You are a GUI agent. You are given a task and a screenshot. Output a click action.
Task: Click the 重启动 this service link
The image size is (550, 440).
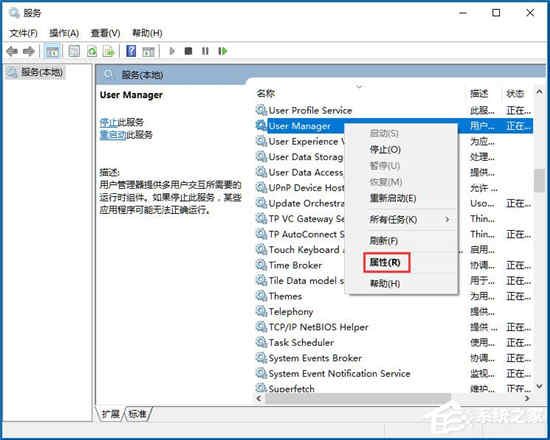113,134
